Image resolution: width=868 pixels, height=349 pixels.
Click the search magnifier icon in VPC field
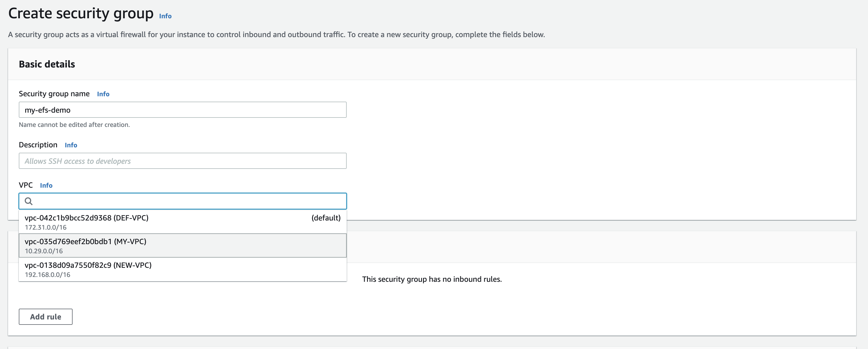29,201
